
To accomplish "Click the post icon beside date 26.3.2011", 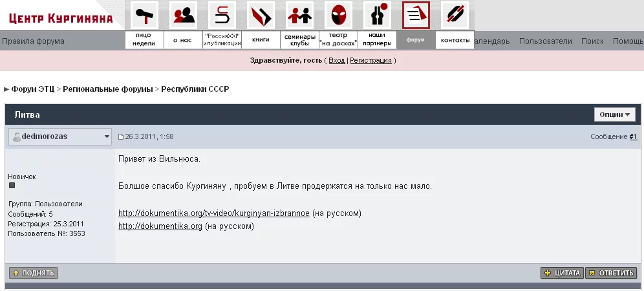I will [121, 137].
